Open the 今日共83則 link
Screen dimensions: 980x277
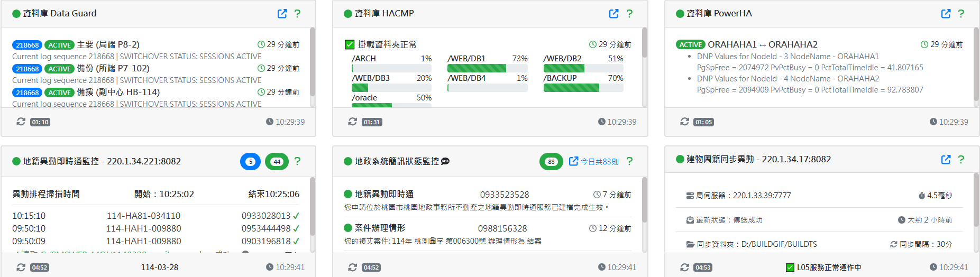coord(594,161)
